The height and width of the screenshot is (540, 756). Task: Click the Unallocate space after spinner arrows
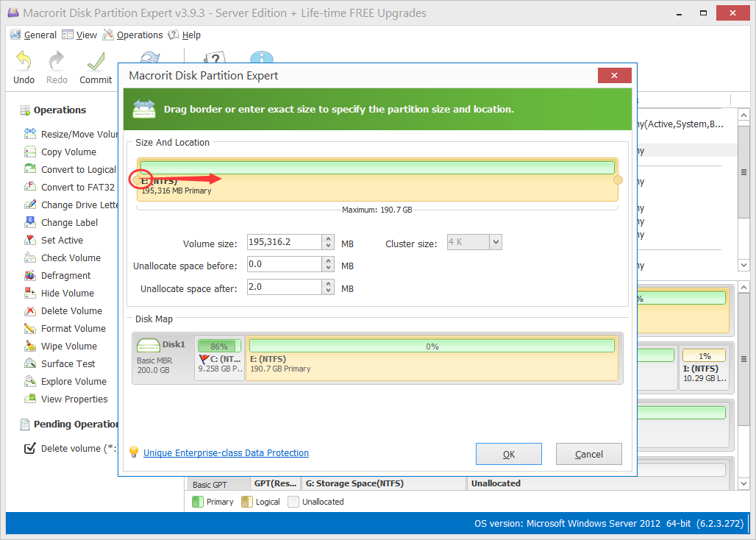(x=328, y=287)
